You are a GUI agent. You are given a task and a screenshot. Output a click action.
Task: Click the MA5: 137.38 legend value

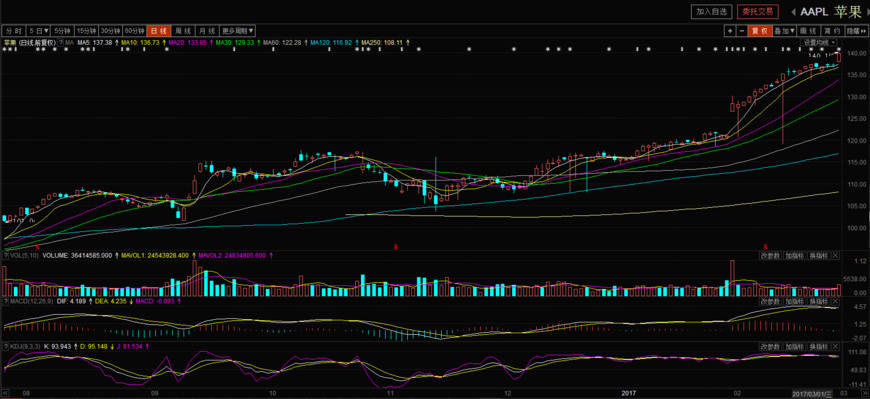coord(95,42)
